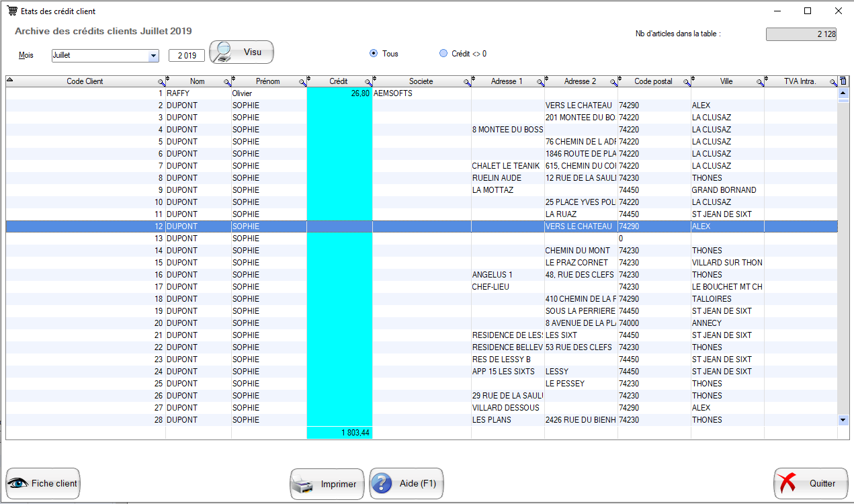The width and height of the screenshot is (854, 504).
Task: Click the magnifier icon in Code Client header
Action: pyautogui.click(x=161, y=82)
